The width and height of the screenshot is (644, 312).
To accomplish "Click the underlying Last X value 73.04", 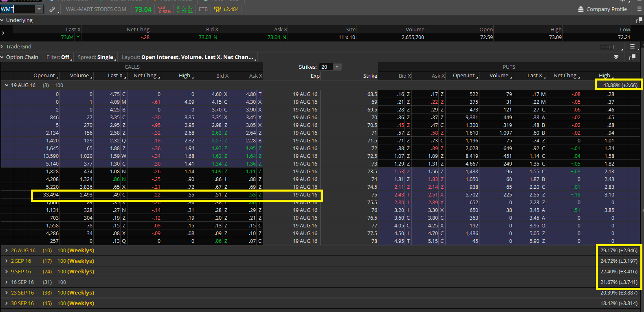I will point(67,37).
